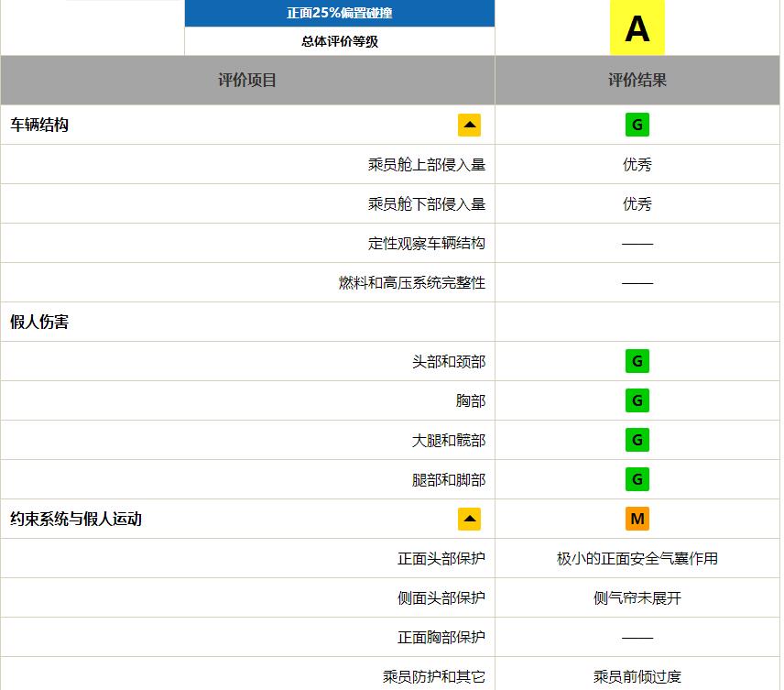This screenshot has width=784, height=690.
Task: Click the 乘员前倾过度 result text
Action: (637, 677)
